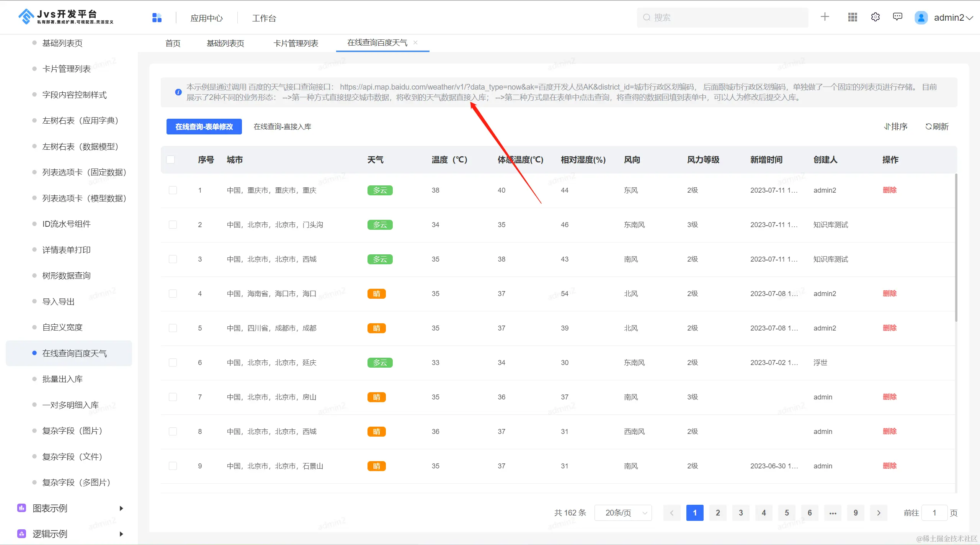Click the plus icon in top bar
This screenshot has width=980, height=545.
click(825, 17)
